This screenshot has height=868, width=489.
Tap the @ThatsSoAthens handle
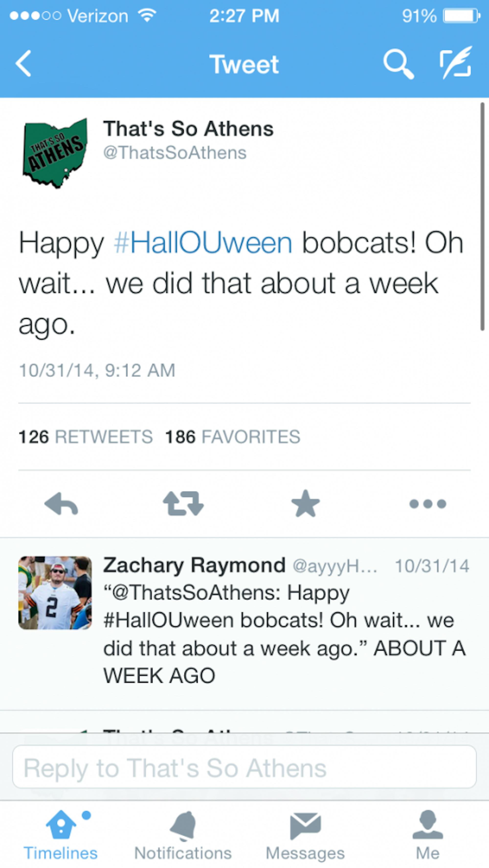coord(175,153)
